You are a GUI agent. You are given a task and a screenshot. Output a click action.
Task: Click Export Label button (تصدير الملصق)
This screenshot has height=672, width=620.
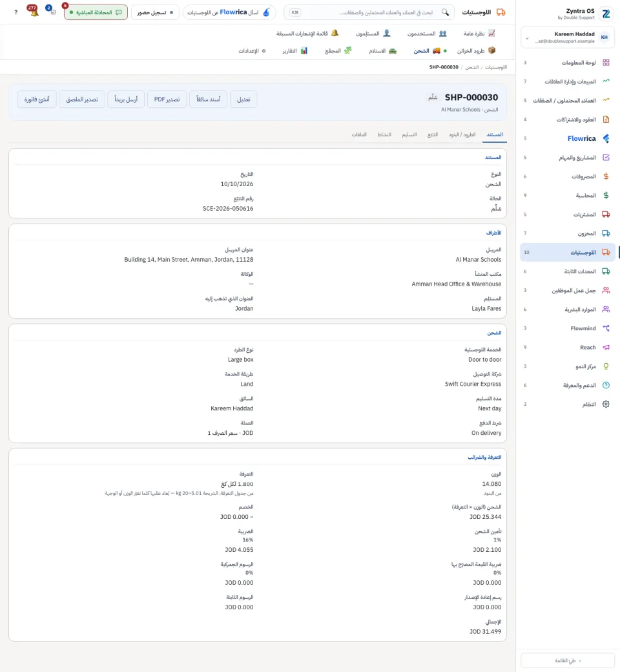(x=82, y=100)
